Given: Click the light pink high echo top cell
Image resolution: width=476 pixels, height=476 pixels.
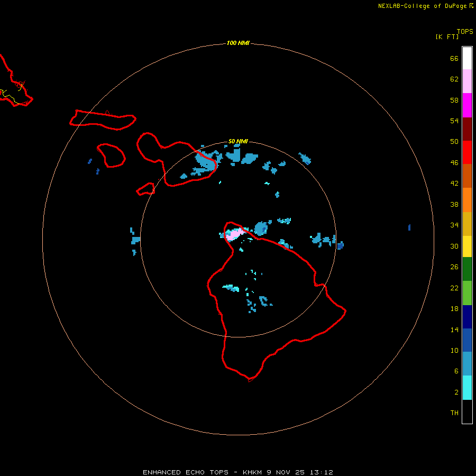Looking at the screenshot, I should [x=234, y=234].
